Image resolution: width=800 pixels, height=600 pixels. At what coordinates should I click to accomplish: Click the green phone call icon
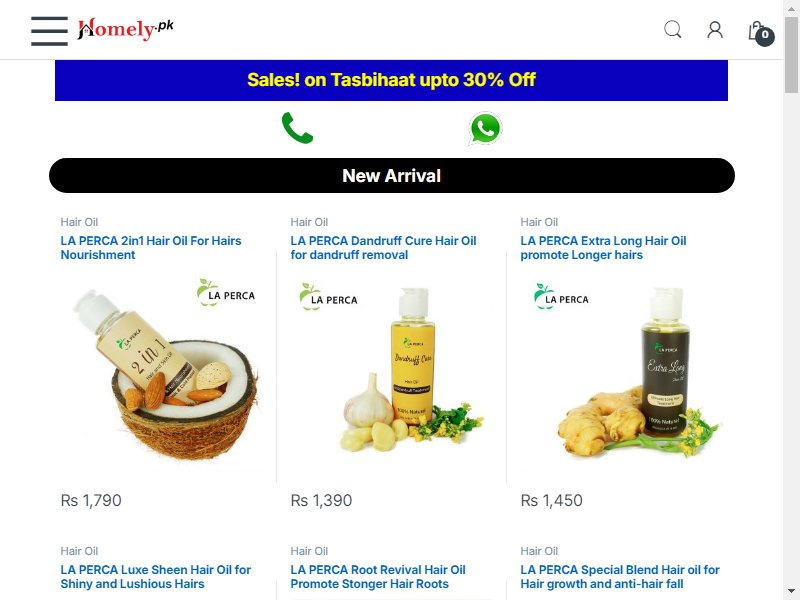click(x=297, y=128)
